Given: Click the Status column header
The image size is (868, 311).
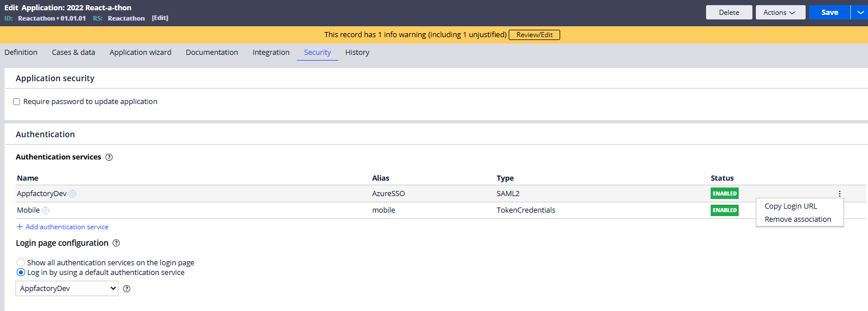Looking at the screenshot, I should 722,178.
